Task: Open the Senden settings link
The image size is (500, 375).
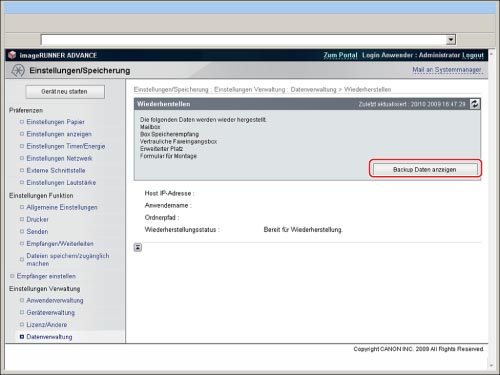Action: click(x=37, y=231)
